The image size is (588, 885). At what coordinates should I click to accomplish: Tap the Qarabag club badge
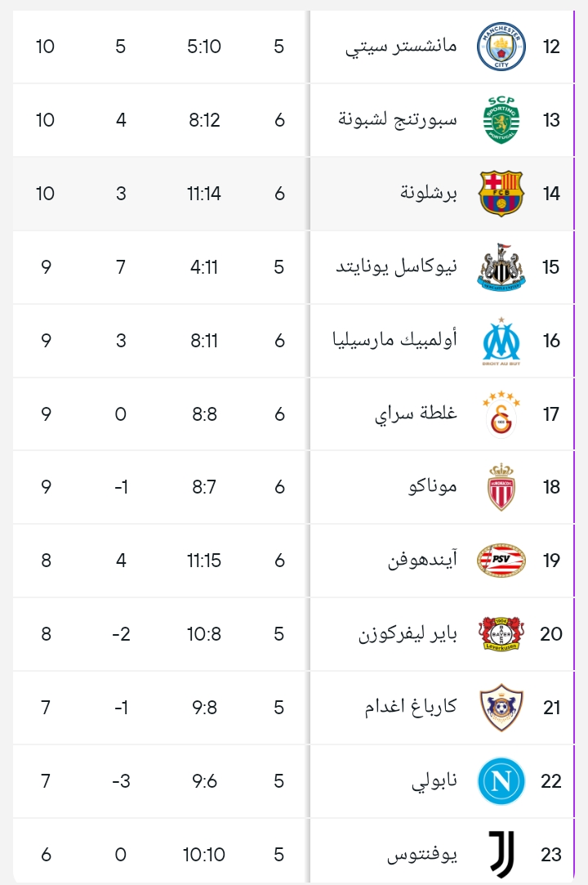click(501, 708)
